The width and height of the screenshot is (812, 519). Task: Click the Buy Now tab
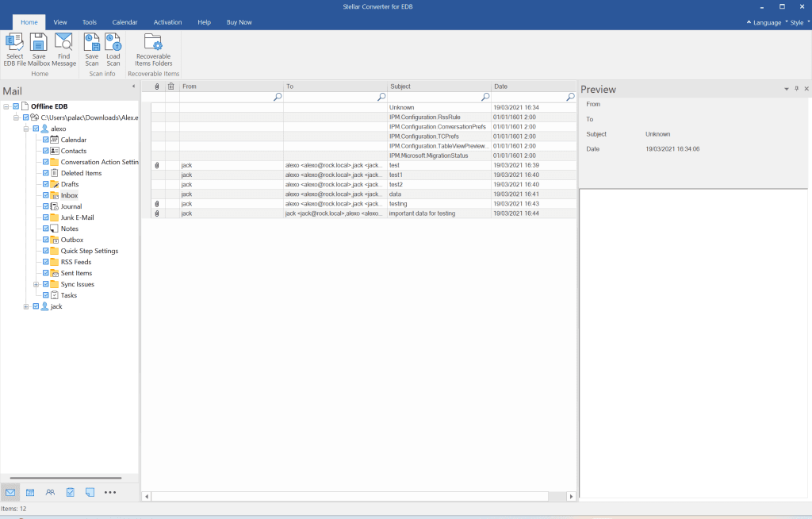(x=239, y=22)
